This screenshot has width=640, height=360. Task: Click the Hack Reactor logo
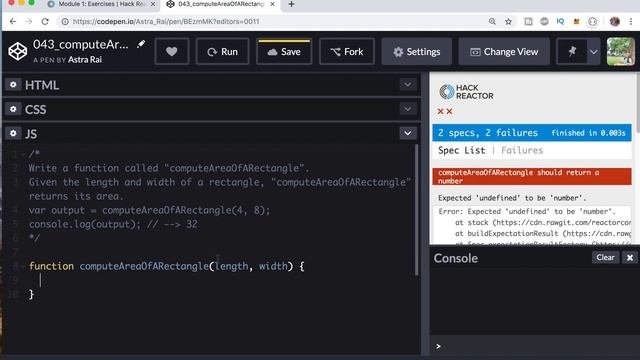point(466,92)
